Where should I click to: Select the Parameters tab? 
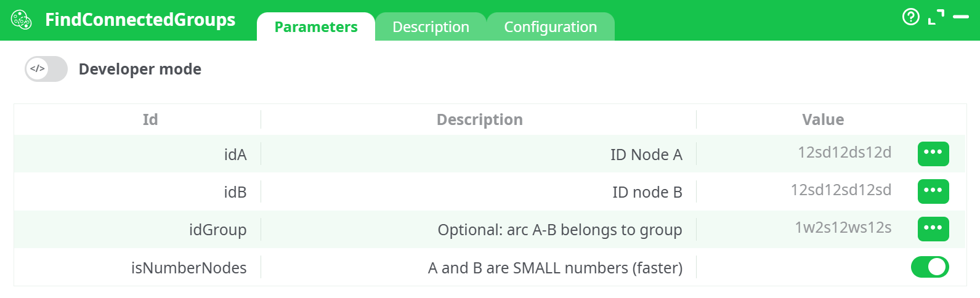(x=315, y=27)
